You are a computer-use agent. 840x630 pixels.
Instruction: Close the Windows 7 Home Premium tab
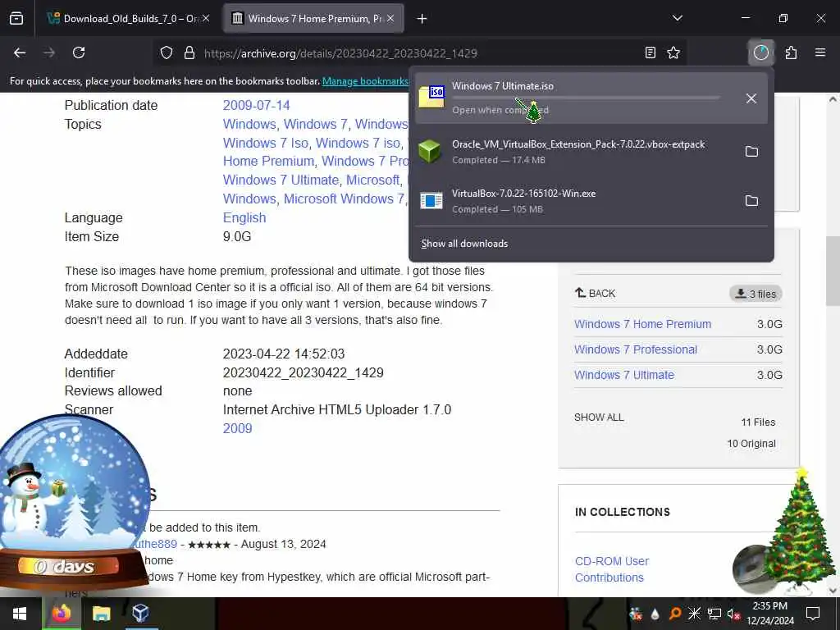[390, 19]
